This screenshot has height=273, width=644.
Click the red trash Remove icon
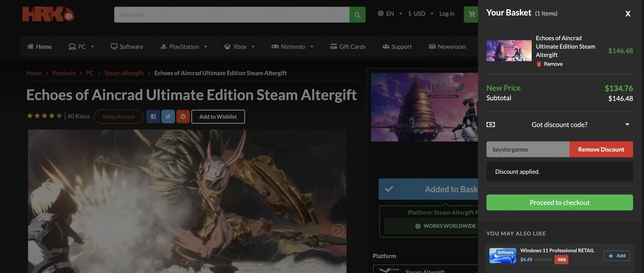tap(539, 64)
